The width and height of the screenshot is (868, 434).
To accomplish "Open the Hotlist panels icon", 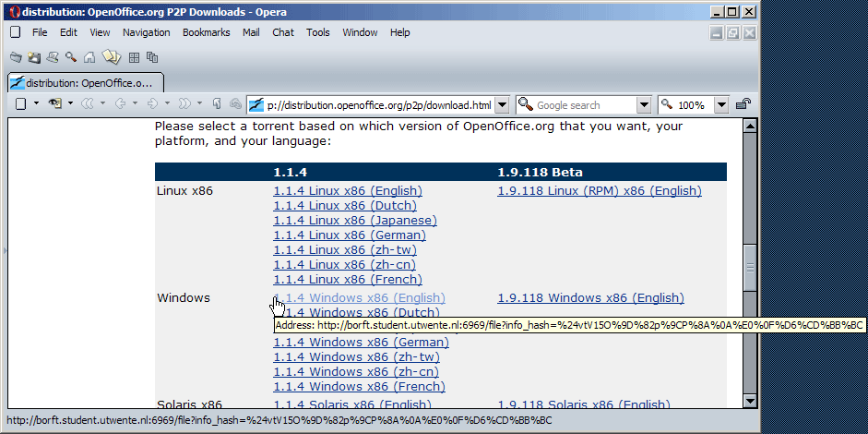I will click(112, 56).
